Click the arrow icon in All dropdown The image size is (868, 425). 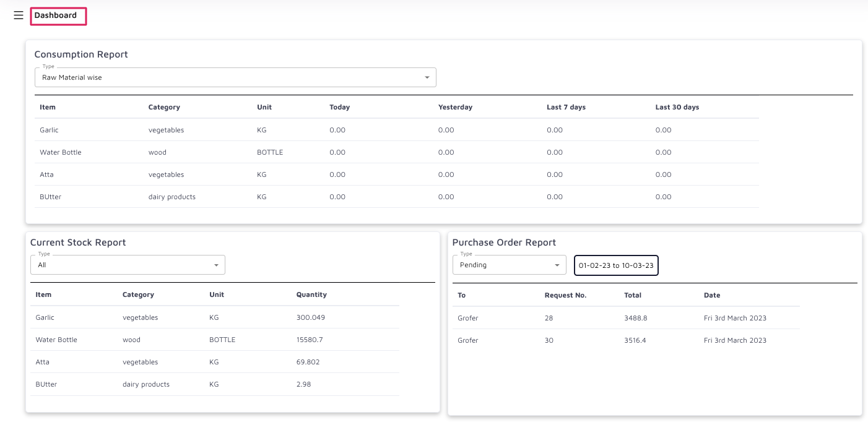tap(216, 265)
